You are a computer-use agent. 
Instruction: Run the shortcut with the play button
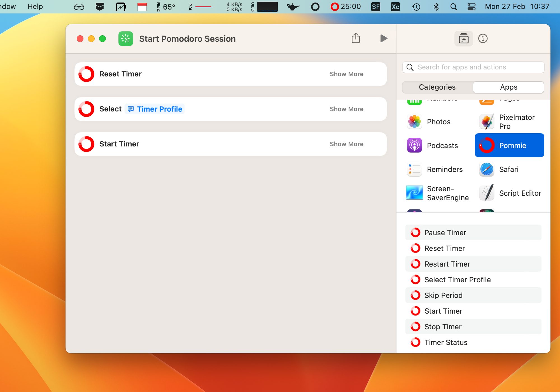[384, 38]
